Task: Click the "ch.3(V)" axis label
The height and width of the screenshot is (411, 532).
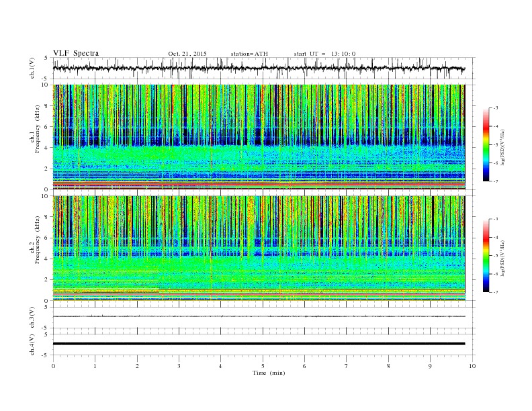Action: [32, 318]
